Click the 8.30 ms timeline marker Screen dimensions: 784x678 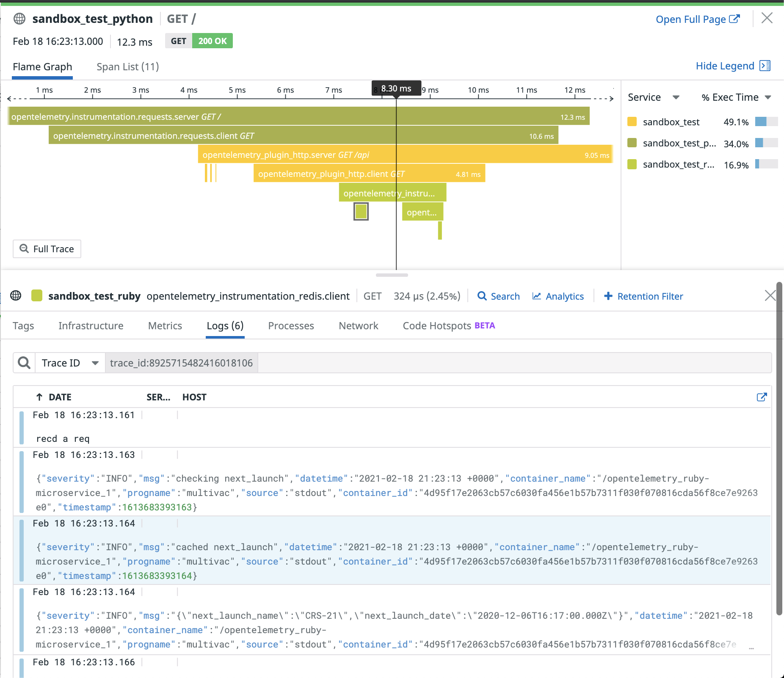click(396, 88)
